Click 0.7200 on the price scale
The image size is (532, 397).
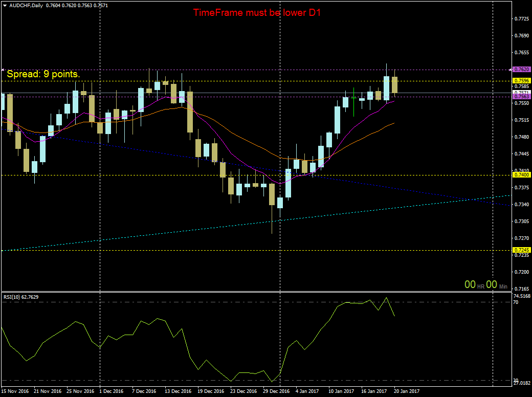[522, 272]
